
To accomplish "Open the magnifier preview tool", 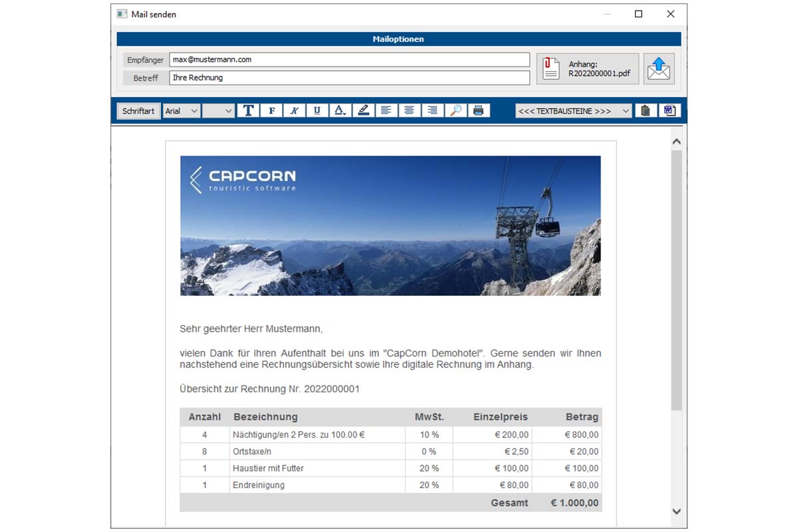I will click(456, 111).
